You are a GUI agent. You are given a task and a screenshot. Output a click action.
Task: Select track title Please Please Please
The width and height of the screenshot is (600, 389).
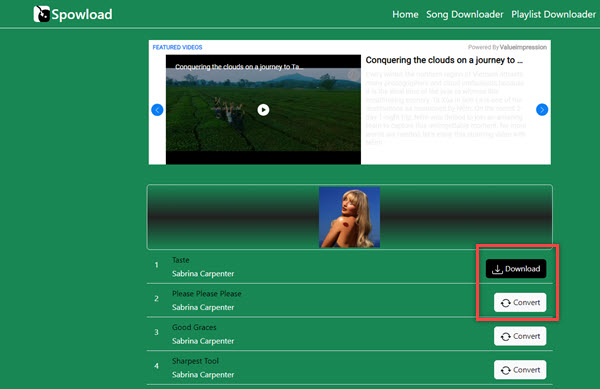[x=207, y=294]
